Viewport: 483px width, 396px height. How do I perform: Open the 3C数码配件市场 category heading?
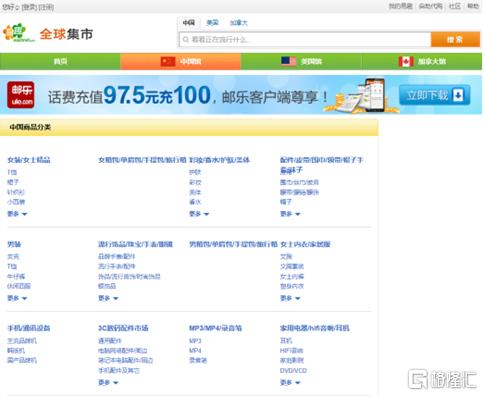[x=123, y=328]
